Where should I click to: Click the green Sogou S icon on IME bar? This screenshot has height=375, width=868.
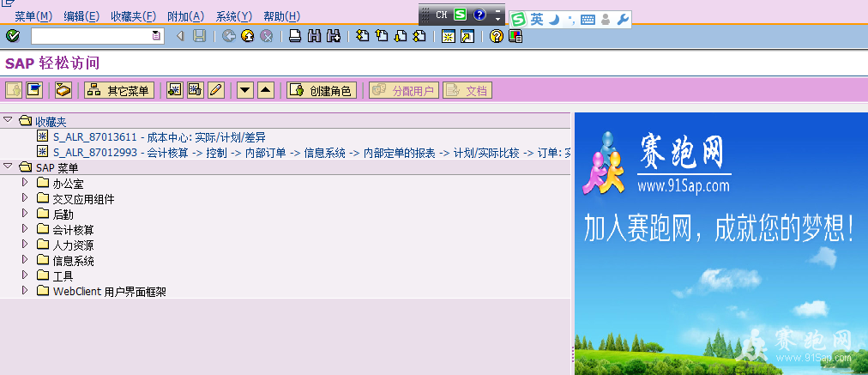pyautogui.click(x=460, y=15)
